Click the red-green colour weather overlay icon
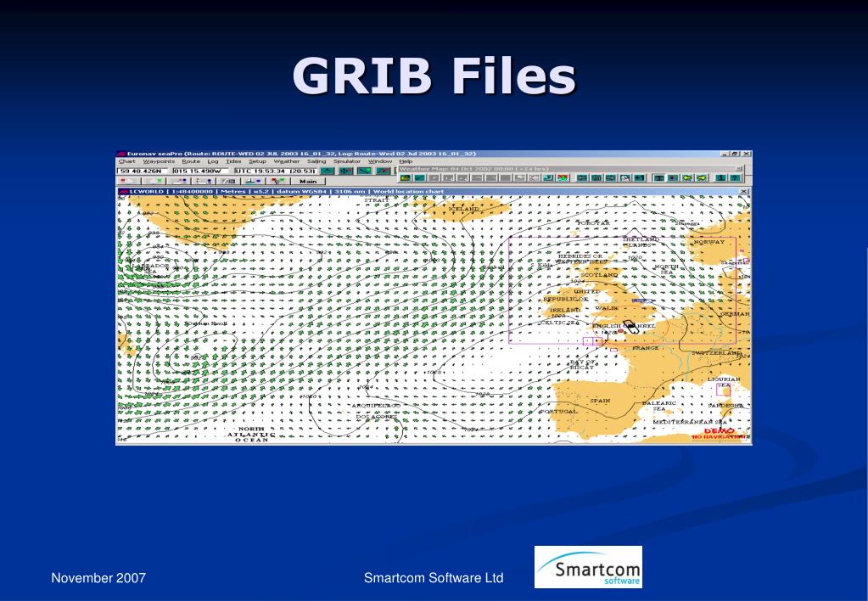 point(563,177)
